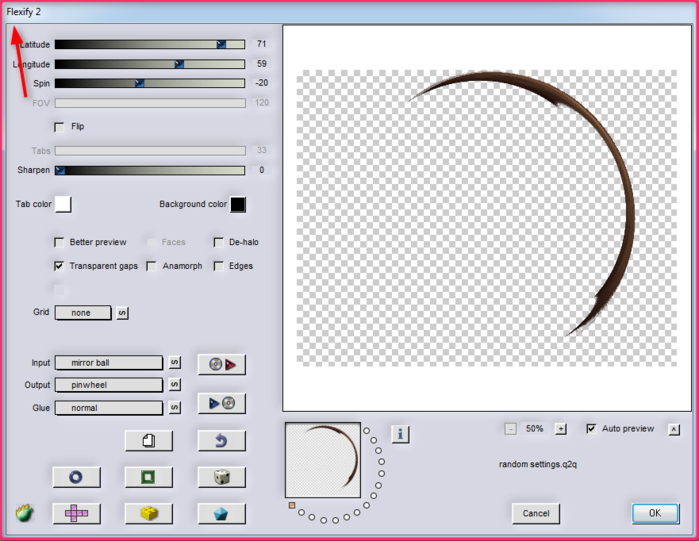This screenshot has height=541, width=699.
Task: Click the disc-to-arrow button beside Input
Action: pyautogui.click(x=222, y=365)
